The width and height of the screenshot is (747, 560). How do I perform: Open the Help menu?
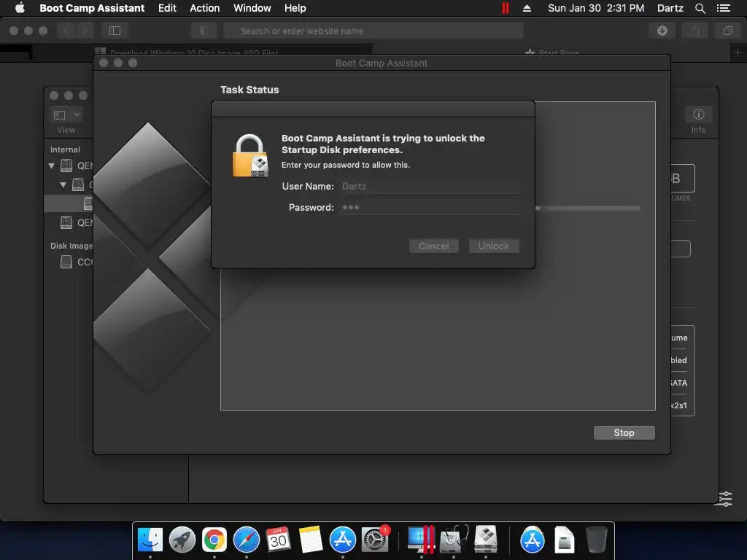(295, 8)
